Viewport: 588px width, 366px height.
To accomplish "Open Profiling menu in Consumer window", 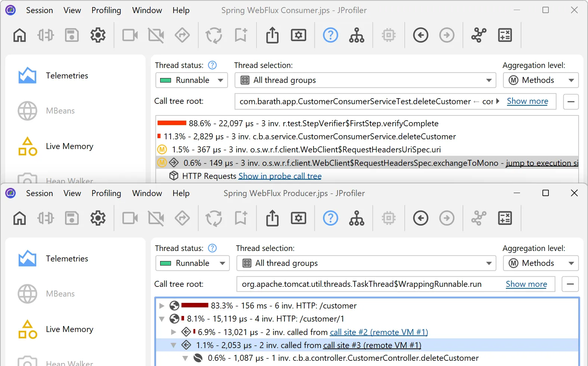I will (106, 10).
